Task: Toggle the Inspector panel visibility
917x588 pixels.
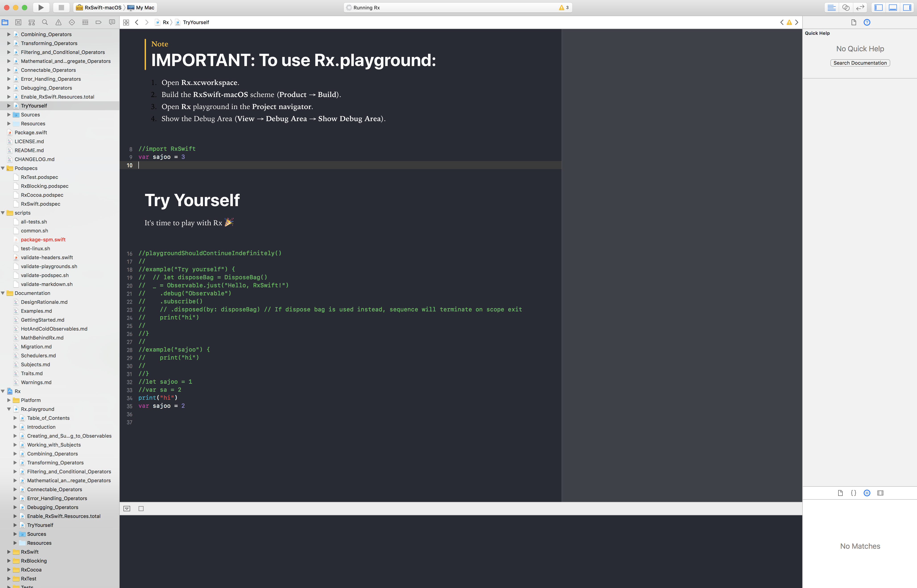Action: pos(907,7)
